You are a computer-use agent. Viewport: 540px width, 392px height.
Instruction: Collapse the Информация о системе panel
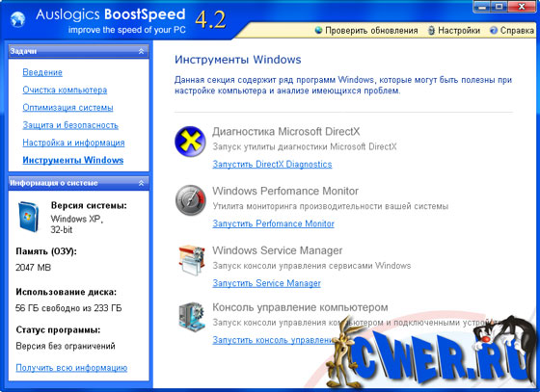tap(141, 183)
